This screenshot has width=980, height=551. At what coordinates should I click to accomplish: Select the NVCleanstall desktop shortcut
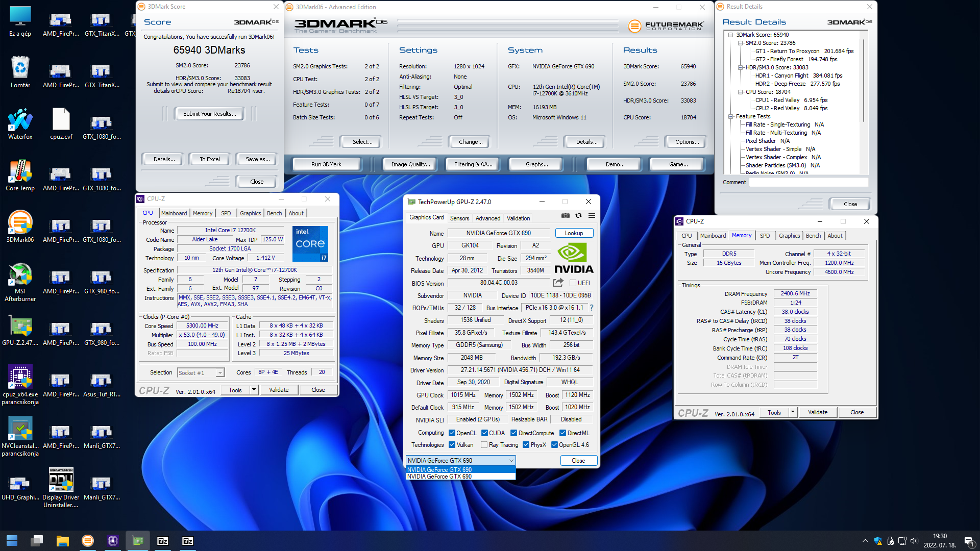point(20,437)
